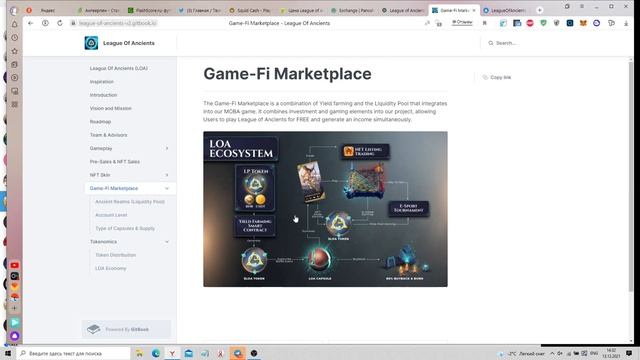Click the gitbook URL address field

(118, 23)
